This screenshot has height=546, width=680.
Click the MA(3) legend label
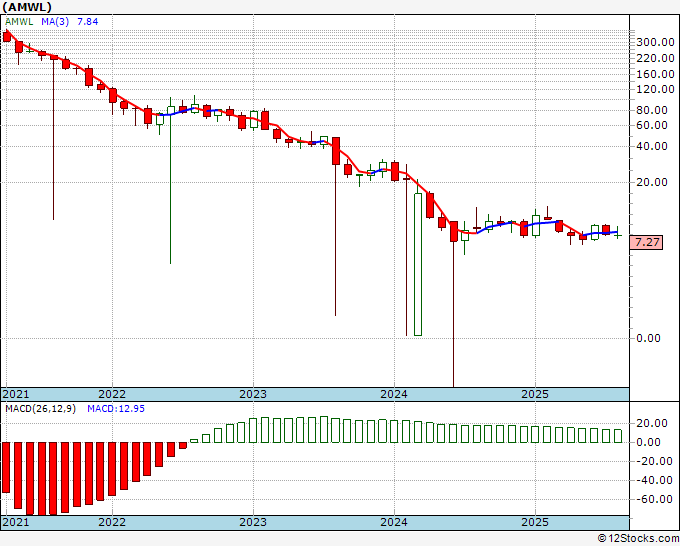tap(55, 22)
